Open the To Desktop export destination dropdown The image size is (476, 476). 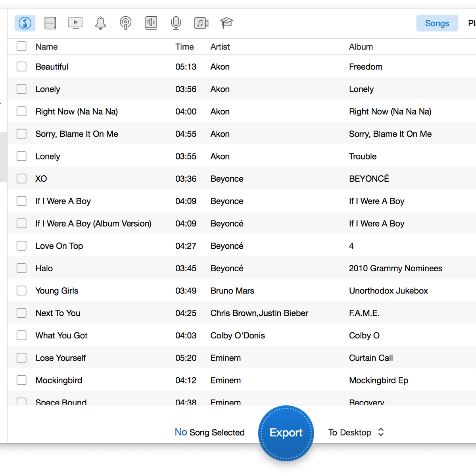(x=356, y=432)
